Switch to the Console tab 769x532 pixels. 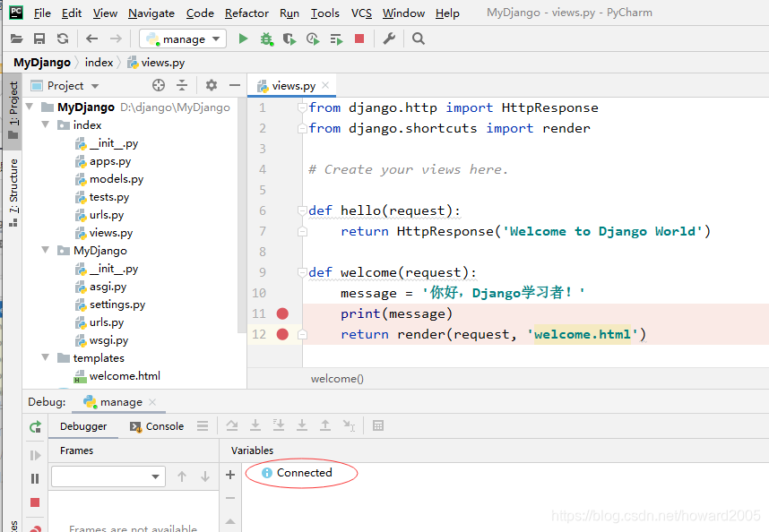click(157, 426)
